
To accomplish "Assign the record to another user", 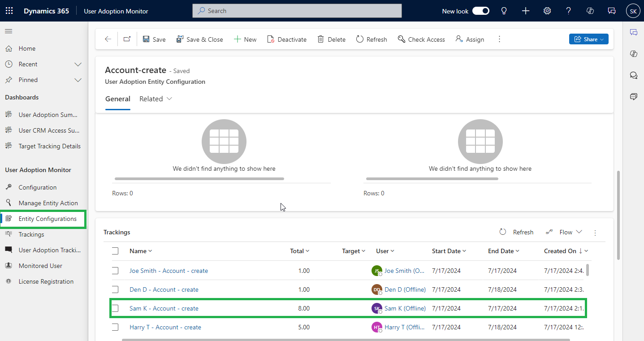I will (x=470, y=39).
